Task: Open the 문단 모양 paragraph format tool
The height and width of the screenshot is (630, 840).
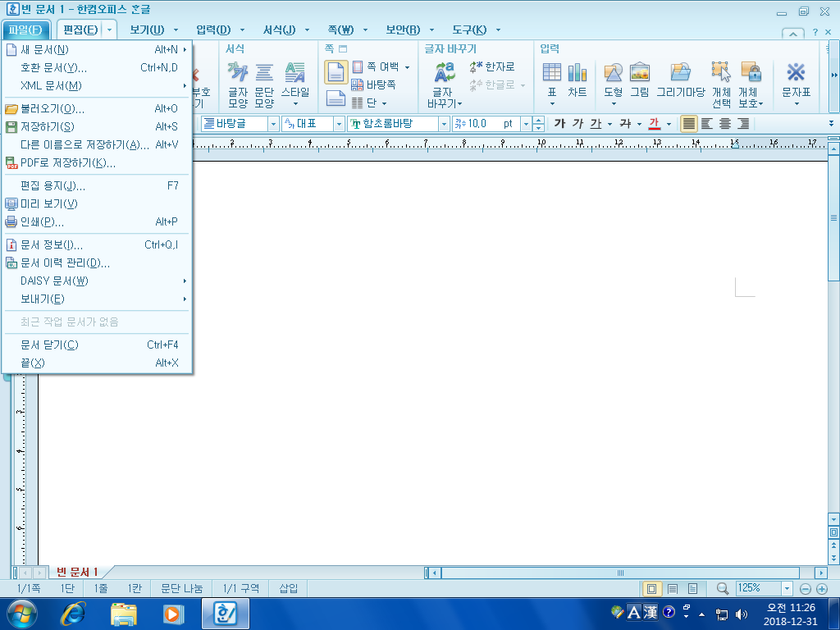Action: [x=264, y=84]
